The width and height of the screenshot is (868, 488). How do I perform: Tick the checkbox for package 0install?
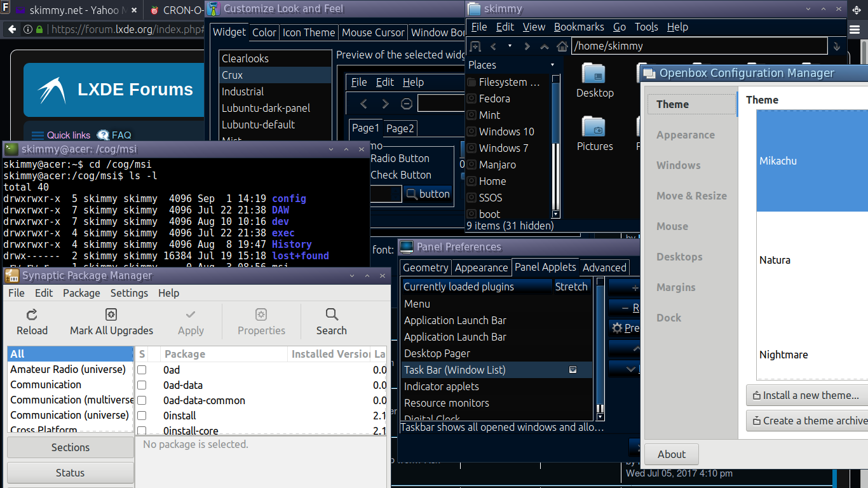coord(142,416)
